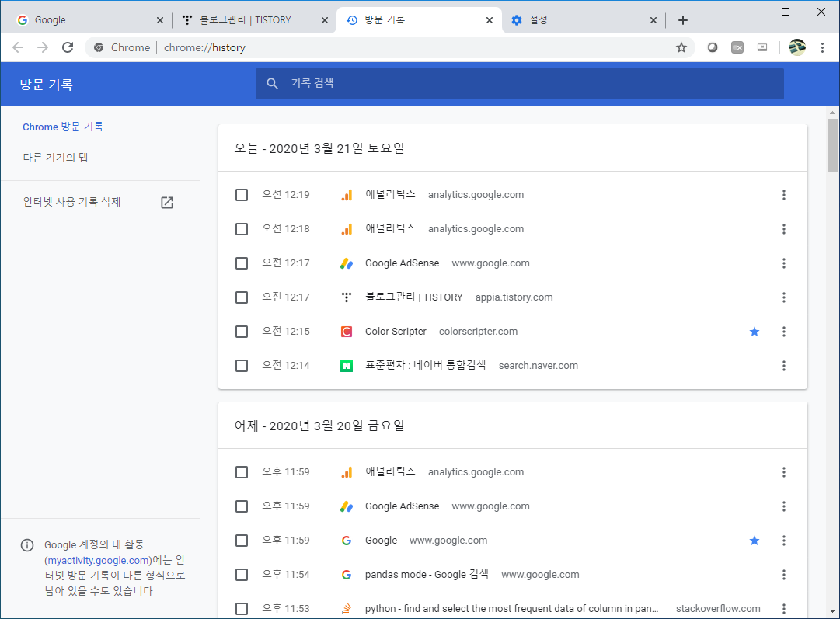Click the Tistory favicon on 12:17 history row
The width and height of the screenshot is (840, 619).
(347, 297)
